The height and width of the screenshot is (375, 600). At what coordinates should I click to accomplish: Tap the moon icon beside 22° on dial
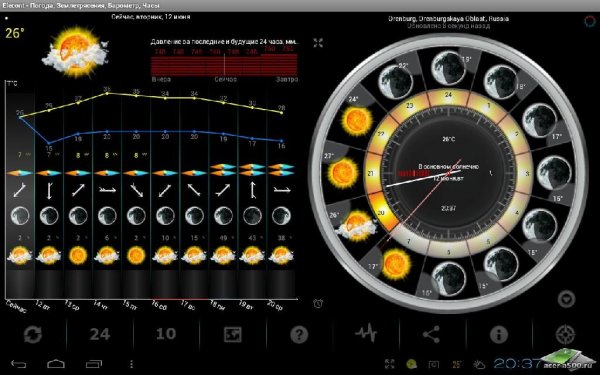coord(395,82)
